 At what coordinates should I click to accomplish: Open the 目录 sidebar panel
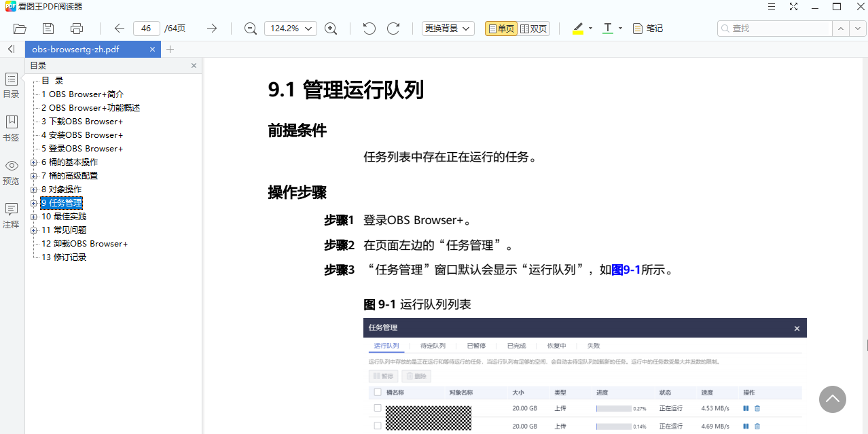[11, 86]
